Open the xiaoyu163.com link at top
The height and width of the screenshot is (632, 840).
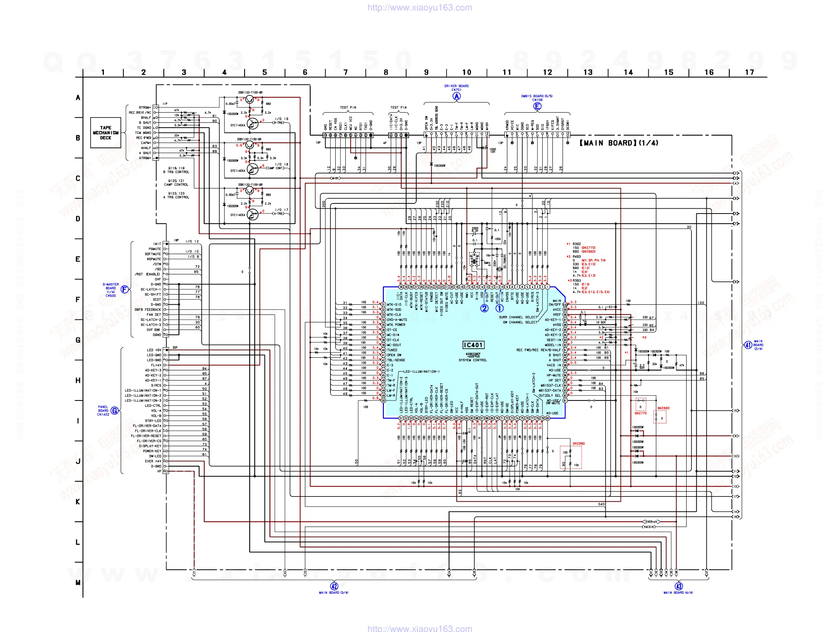(420, 8)
